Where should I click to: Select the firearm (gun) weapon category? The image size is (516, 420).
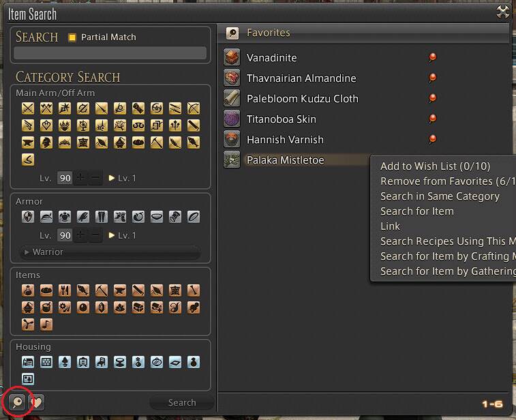(x=28, y=125)
